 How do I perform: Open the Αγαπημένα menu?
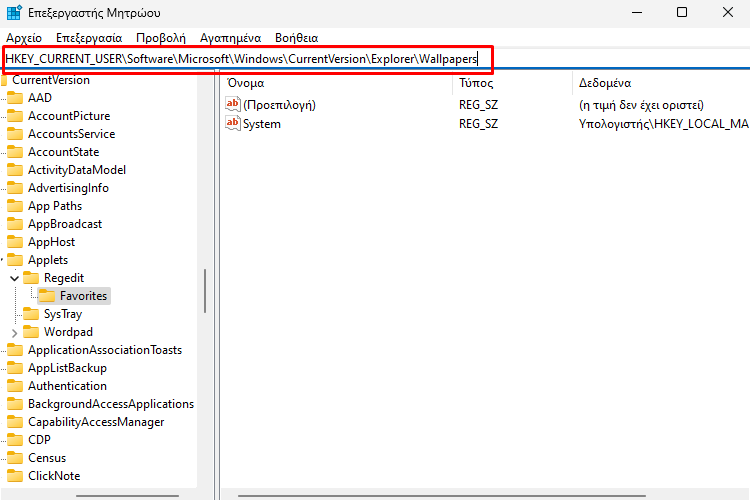coord(231,38)
